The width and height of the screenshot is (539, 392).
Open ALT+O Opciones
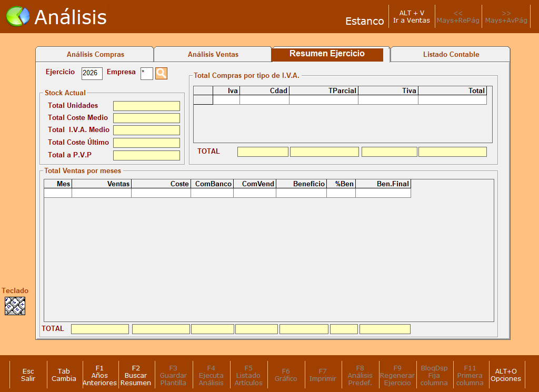(x=506, y=375)
